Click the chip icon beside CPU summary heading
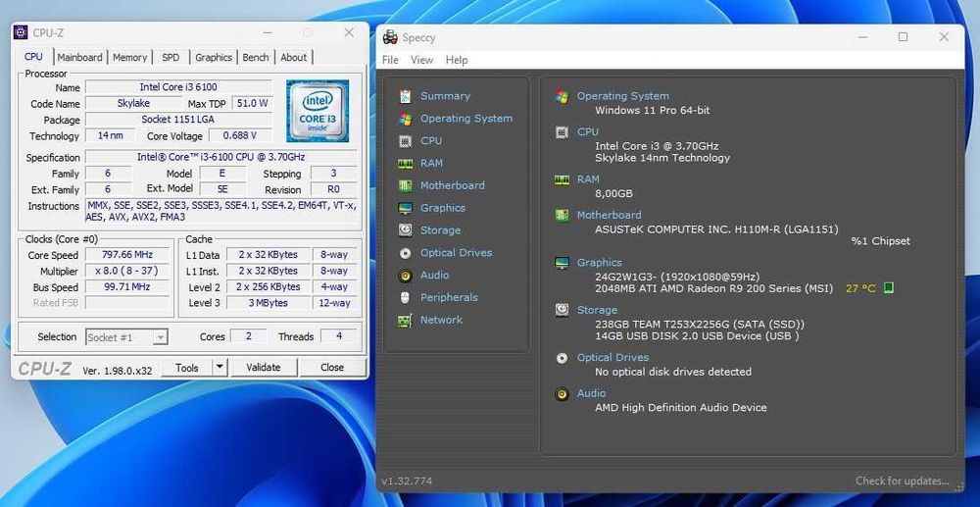The height and width of the screenshot is (507, 980). click(562, 132)
